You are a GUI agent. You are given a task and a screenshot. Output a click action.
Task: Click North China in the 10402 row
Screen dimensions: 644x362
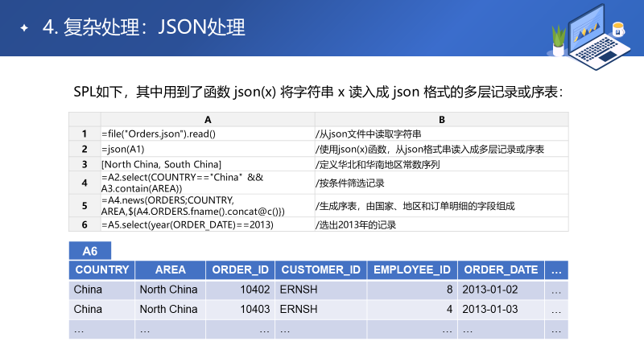tap(170, 290)
